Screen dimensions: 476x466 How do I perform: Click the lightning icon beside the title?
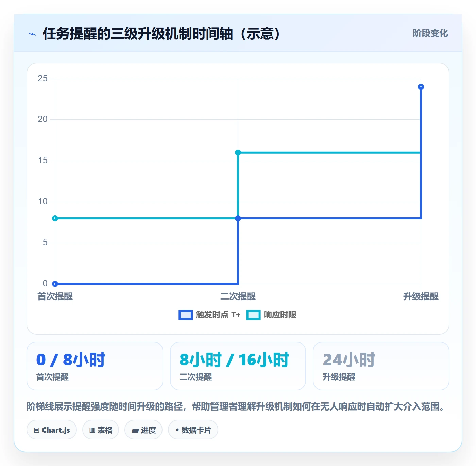[32, 34]
